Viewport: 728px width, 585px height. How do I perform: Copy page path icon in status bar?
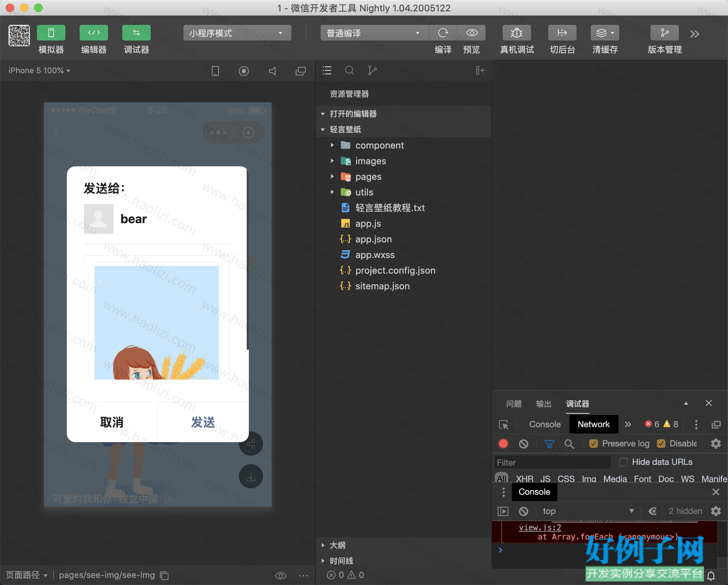coord(164,575)
